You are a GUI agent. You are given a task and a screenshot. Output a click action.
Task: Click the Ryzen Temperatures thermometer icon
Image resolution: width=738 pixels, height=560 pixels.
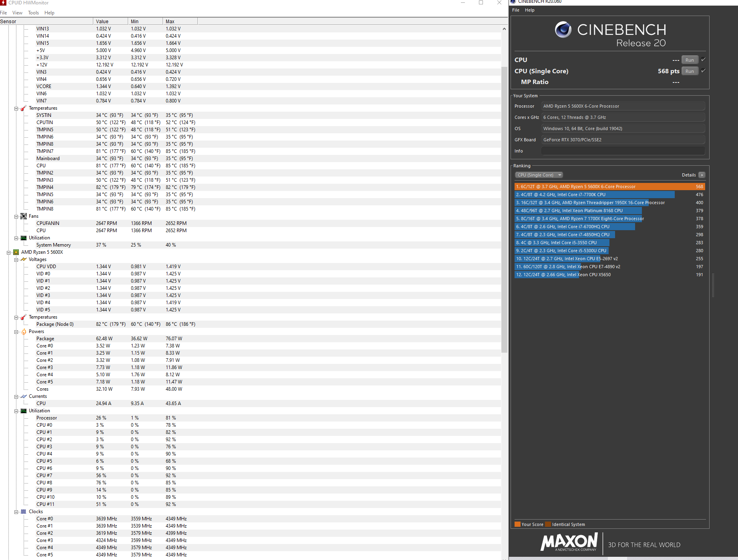(x=24, y=317)
